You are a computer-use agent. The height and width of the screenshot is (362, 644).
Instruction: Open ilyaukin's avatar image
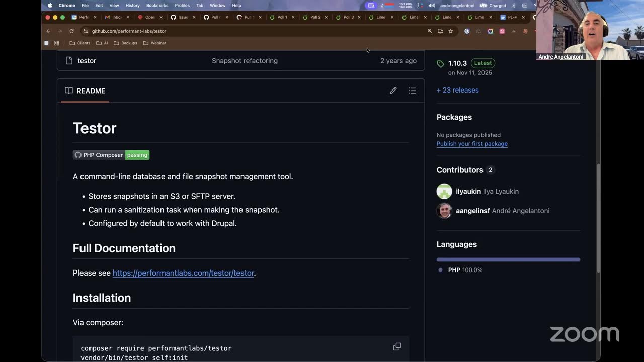(x=444, y=191)
